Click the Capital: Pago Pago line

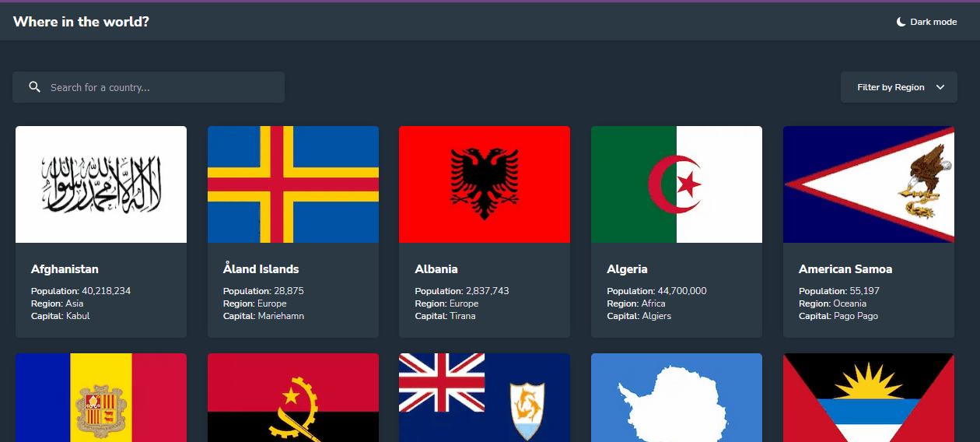click(838, 316)
